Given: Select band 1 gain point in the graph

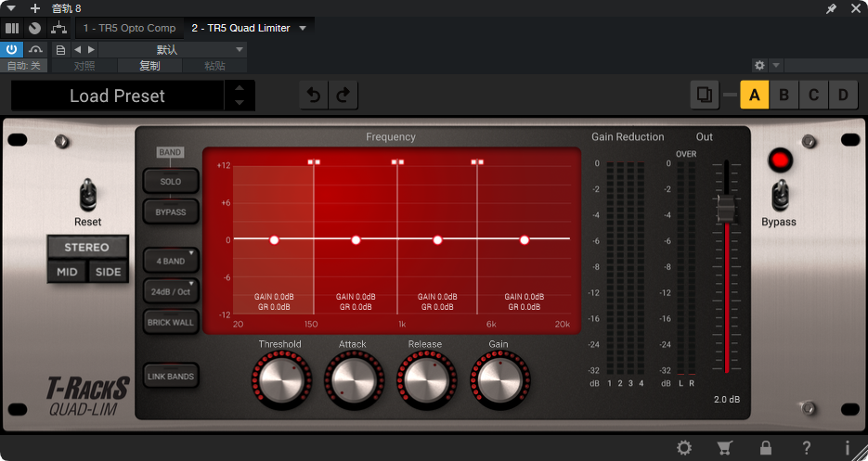Looking at the screenshot, I should [x=274, y=239].
